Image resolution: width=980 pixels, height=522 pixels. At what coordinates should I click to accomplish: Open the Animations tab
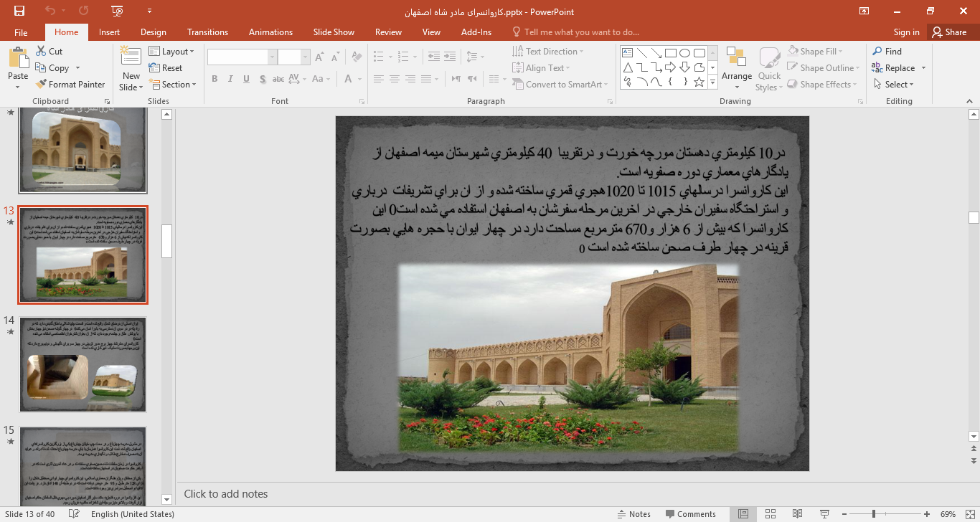click(x=270, y=32)
